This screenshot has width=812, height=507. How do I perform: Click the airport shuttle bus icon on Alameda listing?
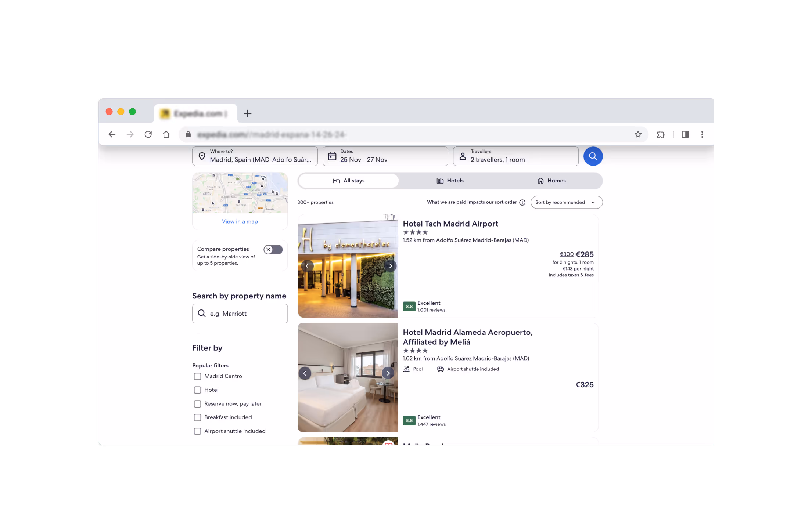pyautogui.click(x=440, y=369)
